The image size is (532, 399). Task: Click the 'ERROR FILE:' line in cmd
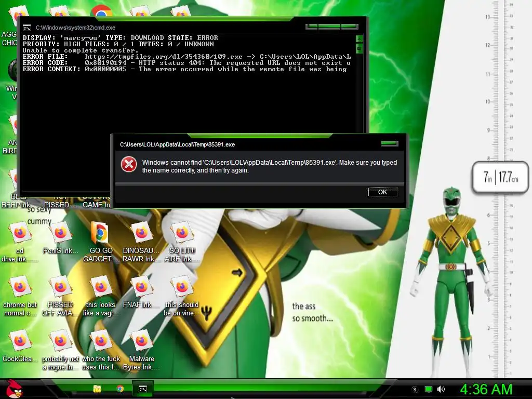tap(187, 57)
